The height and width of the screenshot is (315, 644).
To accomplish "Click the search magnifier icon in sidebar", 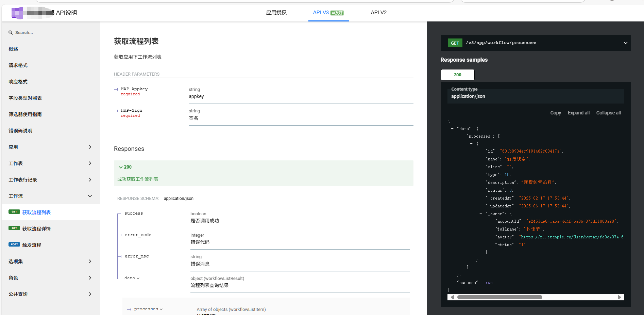I will click(x=11, y=33).
